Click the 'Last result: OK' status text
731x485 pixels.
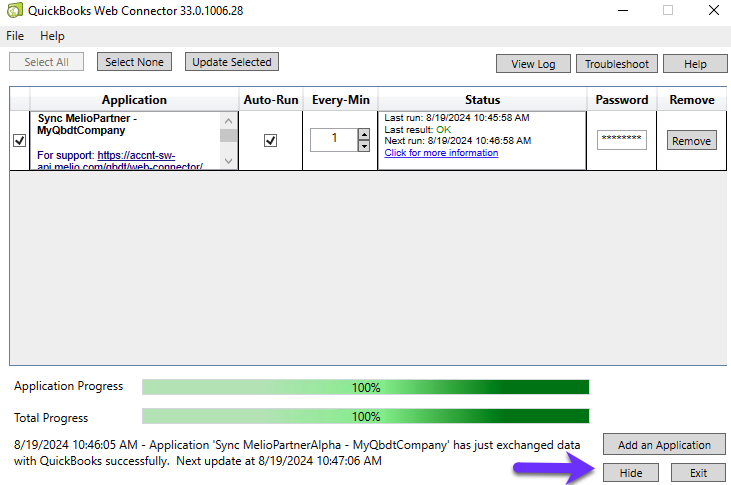(418, 130)
